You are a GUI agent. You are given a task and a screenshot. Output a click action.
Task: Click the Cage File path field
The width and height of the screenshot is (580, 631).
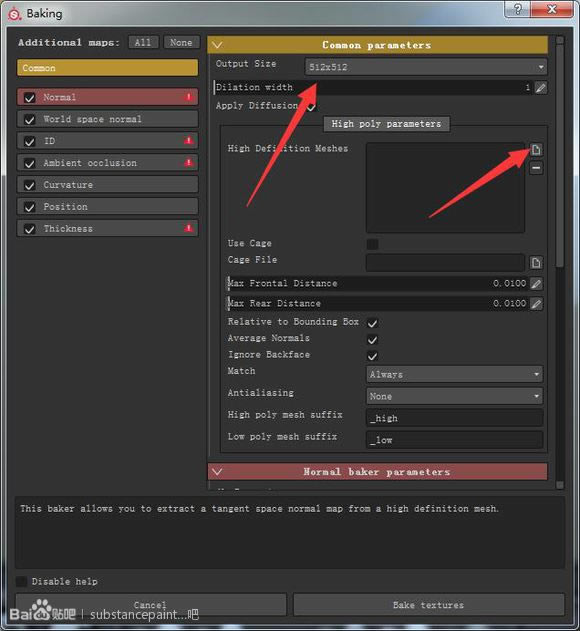point(445,262)
